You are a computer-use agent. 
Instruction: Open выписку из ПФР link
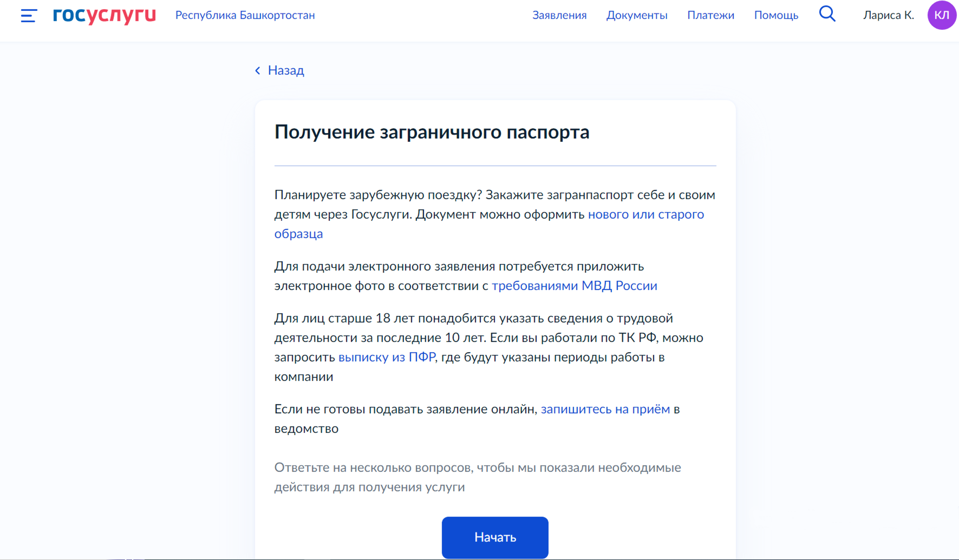click(x=387, y=357)
